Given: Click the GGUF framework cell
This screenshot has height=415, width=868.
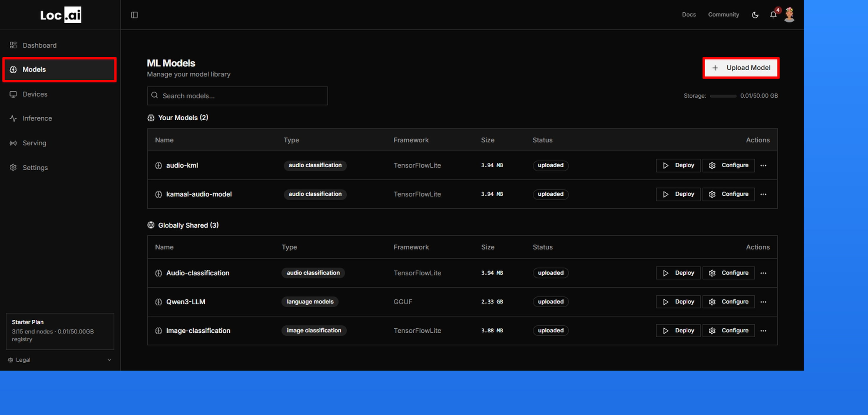Looking at the screenshot, I should point(403,302).
